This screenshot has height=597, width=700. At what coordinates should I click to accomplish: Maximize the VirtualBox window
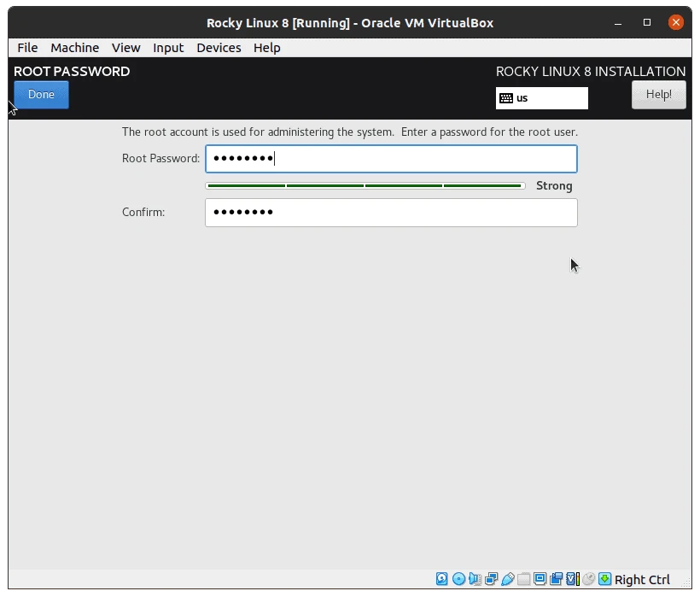647,23
